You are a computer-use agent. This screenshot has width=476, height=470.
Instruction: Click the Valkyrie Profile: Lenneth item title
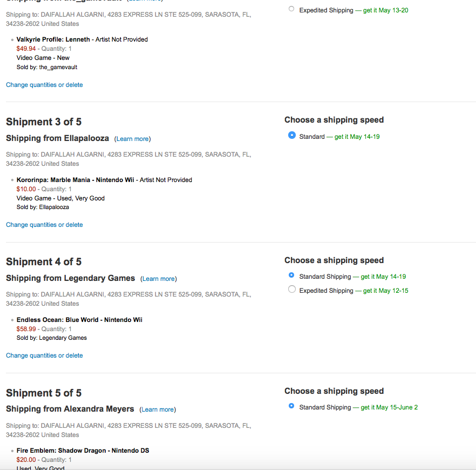(53, 39)
